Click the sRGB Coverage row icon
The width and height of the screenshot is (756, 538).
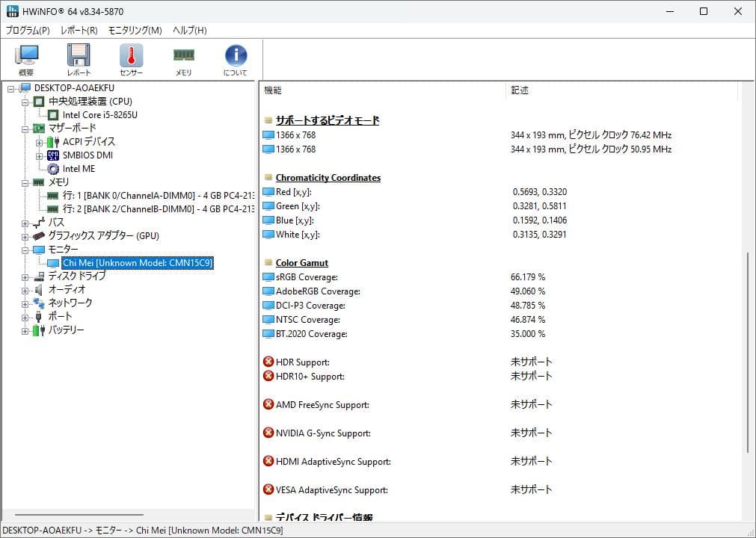coord(268,276)
